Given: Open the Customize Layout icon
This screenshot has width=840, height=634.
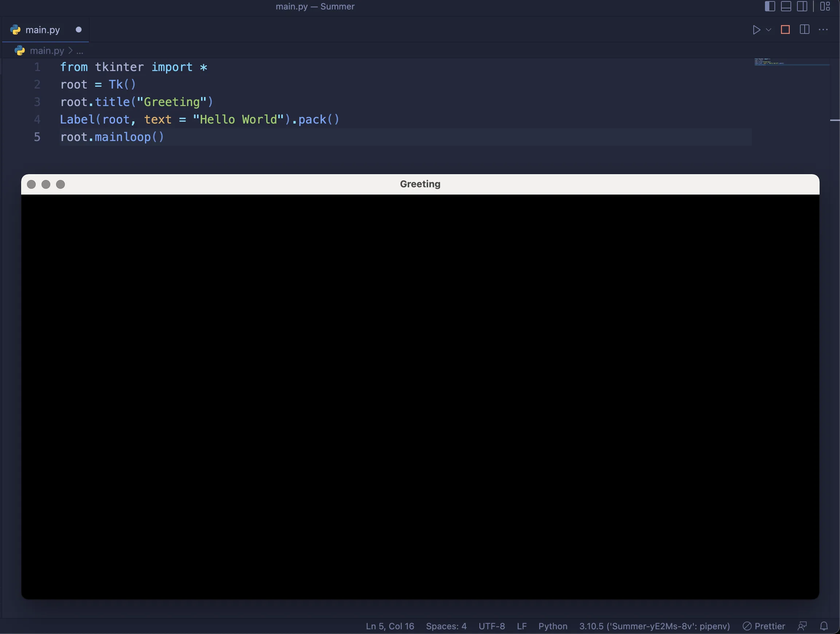Looking at the screenshot, I should (x=825, y=7).
